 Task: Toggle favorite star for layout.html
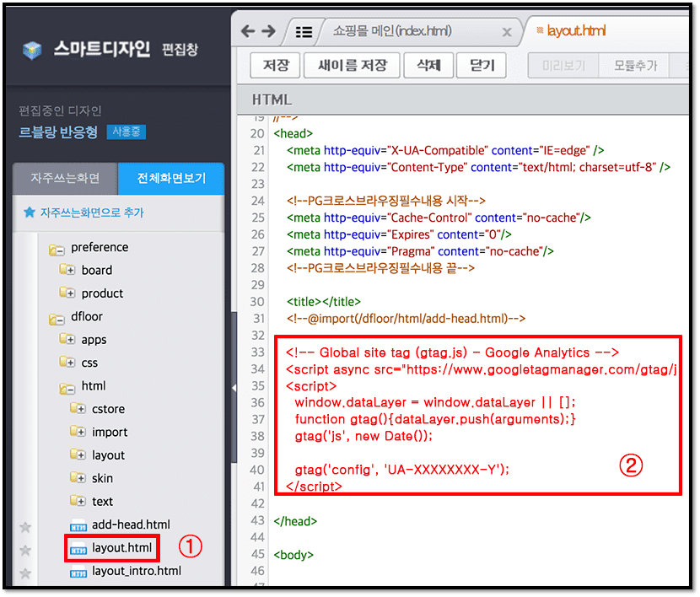tap(25, 551)
